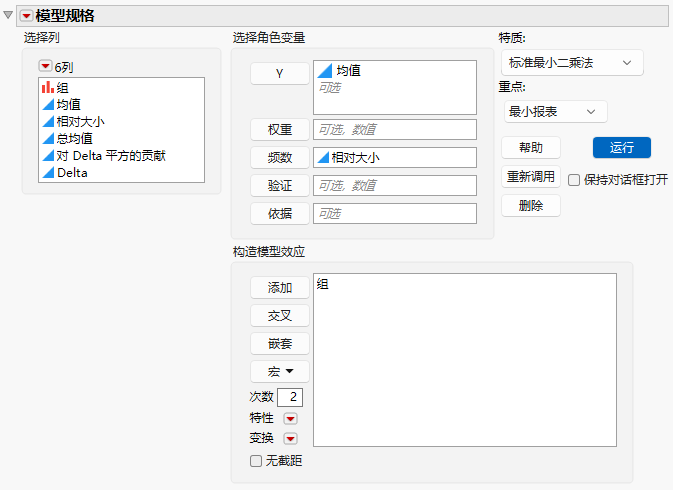
Task: Click the Y role button
Action: click(280, 73)
